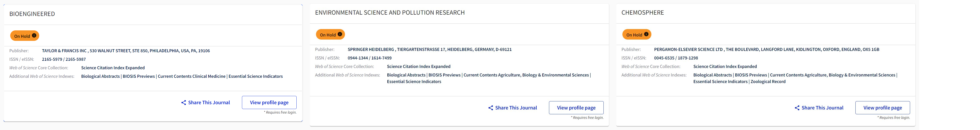Screen dimensions: 980x130
Task: Click the Pergamon-Elsevier publisher address
Action: coord(766,50)
